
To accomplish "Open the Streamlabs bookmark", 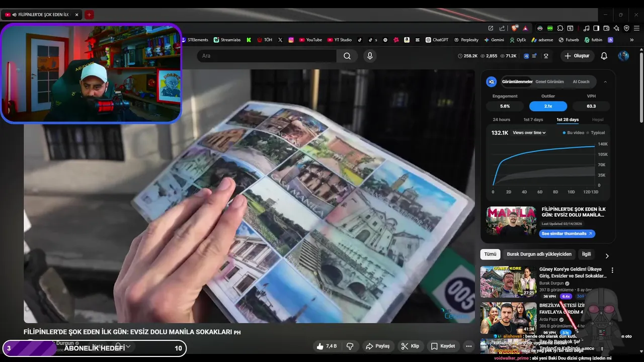I will (x=227, y=40).
